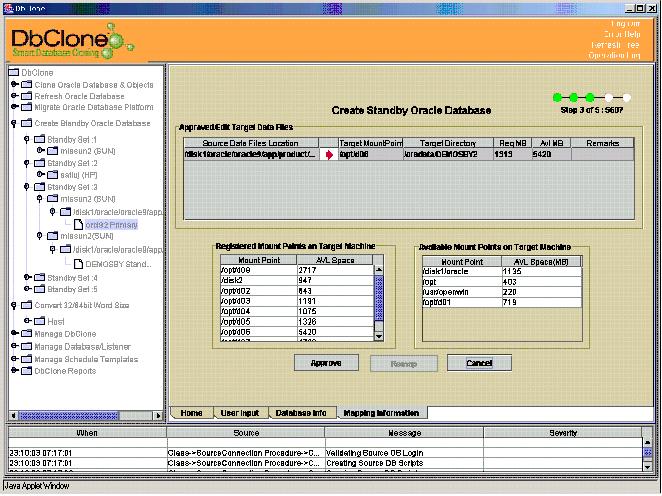
Task: Click the Host folder icon
Action: (x=39, y=321)
